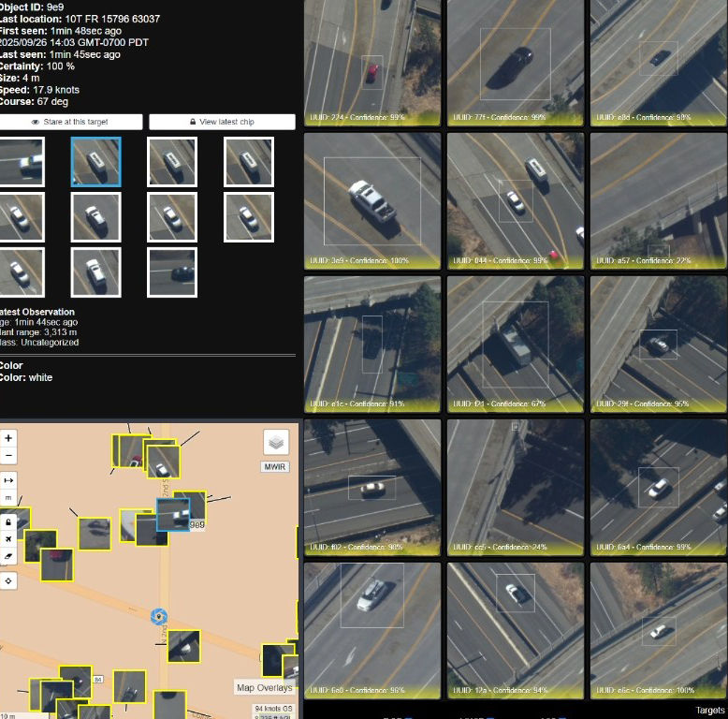728x719 pixels.
Task: Open detection tile UUID 224 with red car
Action: (x=372, y=63)
